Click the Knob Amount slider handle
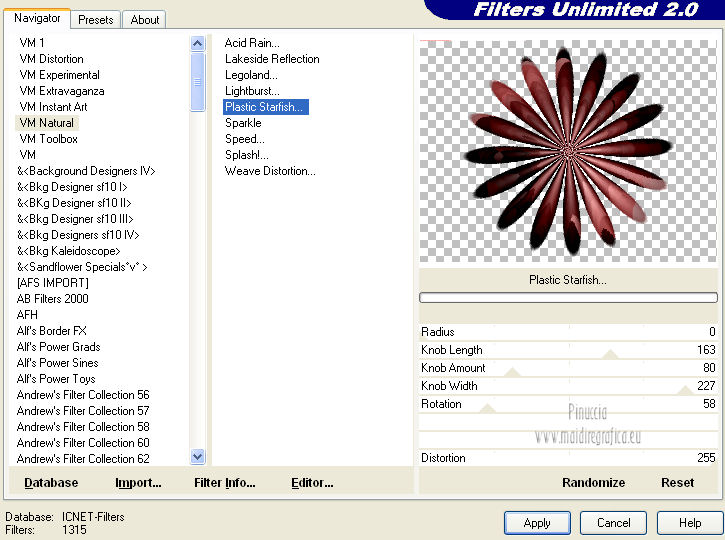The image size is (725, 540). pos(512,373)
